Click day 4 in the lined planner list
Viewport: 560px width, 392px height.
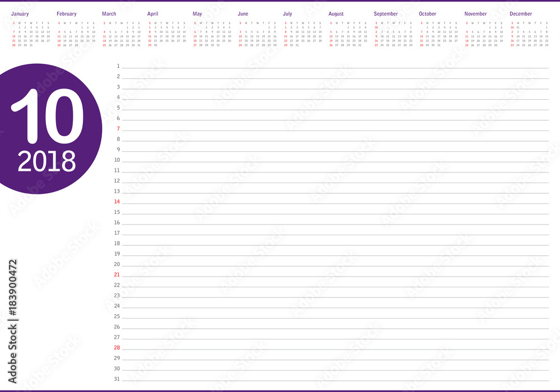point(118,97)
